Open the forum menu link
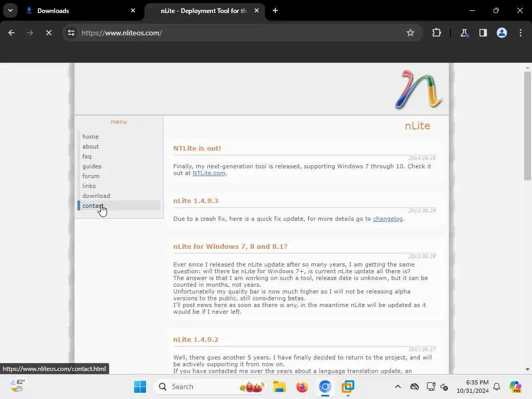This screenshot has height=399, width=532. [91, 176]
